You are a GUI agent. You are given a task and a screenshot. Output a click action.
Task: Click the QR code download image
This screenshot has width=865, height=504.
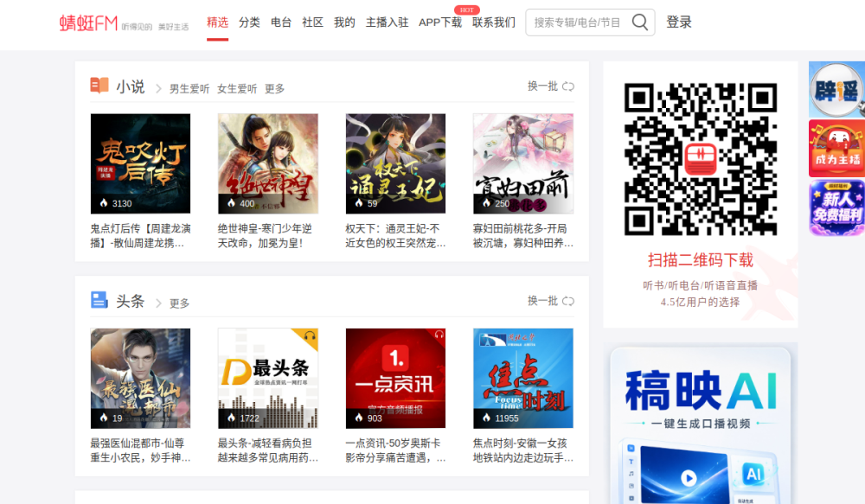click(x=701, y=159)
